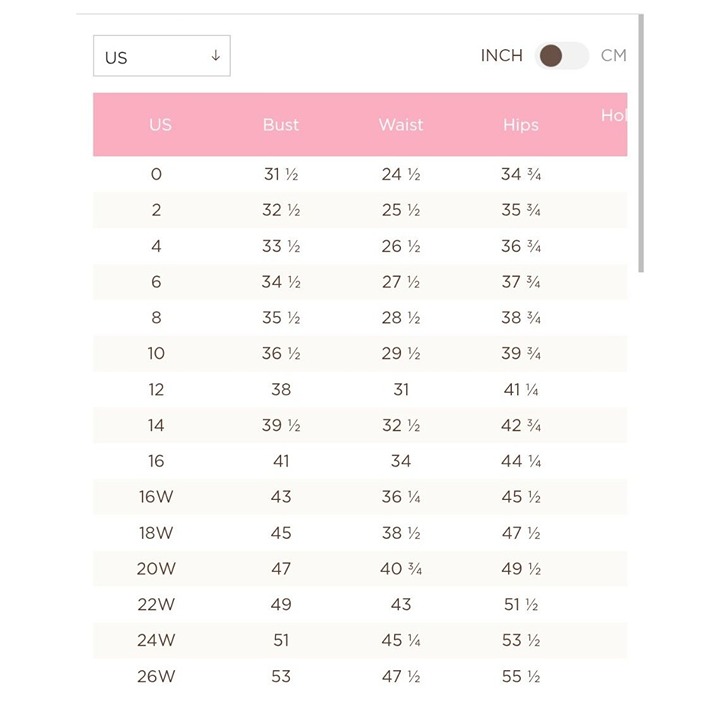Viewport: 720px width, 720px height.
Task: Click the brown knob on unit switch
Action: pos(551,56)
